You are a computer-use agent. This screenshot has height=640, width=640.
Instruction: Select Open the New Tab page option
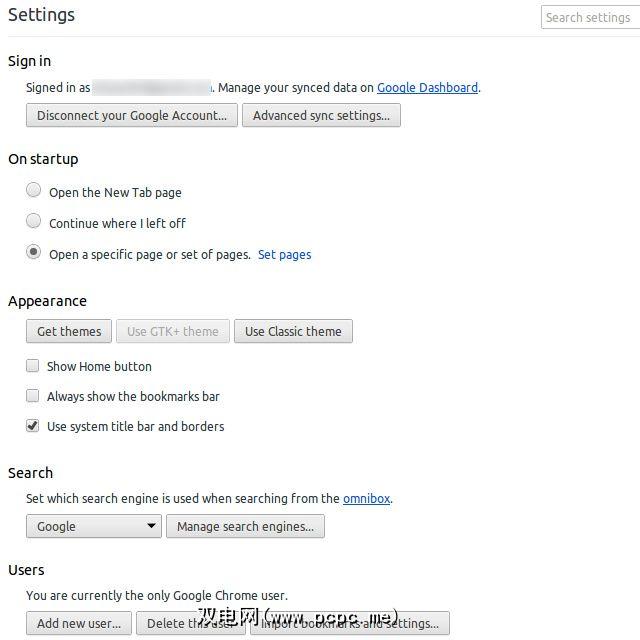click(34, 190)
